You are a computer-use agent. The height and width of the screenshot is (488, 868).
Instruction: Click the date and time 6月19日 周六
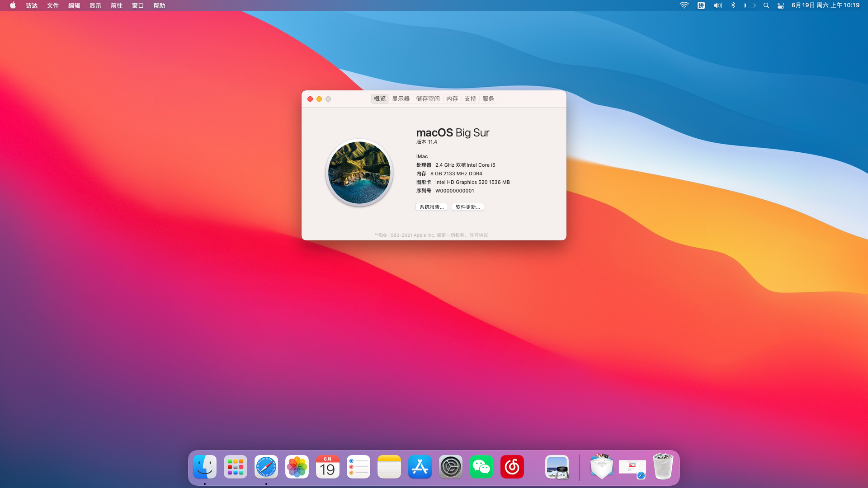(x=826, y=5)
